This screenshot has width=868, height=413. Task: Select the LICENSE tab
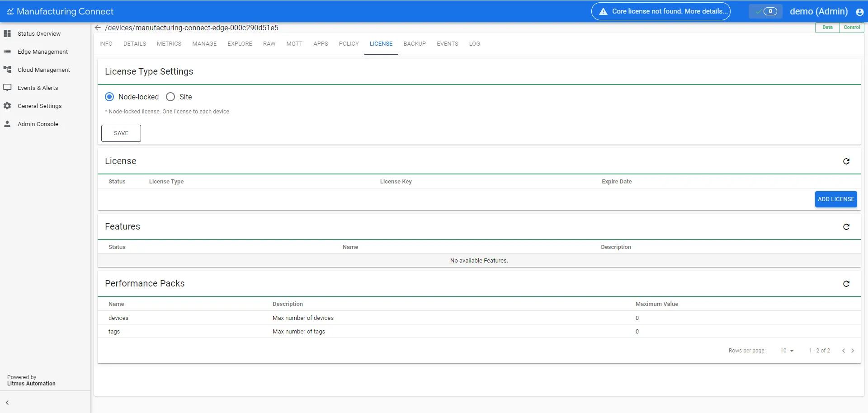[381, 44]
